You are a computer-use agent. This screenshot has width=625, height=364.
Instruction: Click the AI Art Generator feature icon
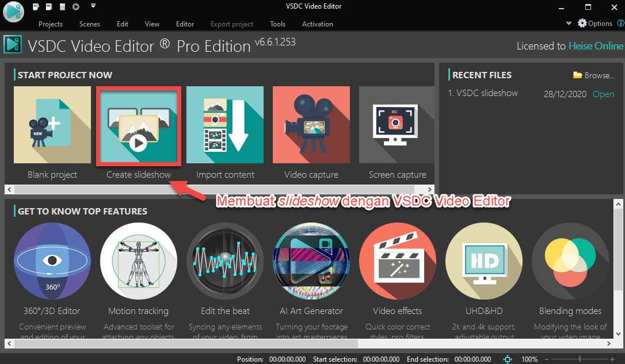click(311, 261)
